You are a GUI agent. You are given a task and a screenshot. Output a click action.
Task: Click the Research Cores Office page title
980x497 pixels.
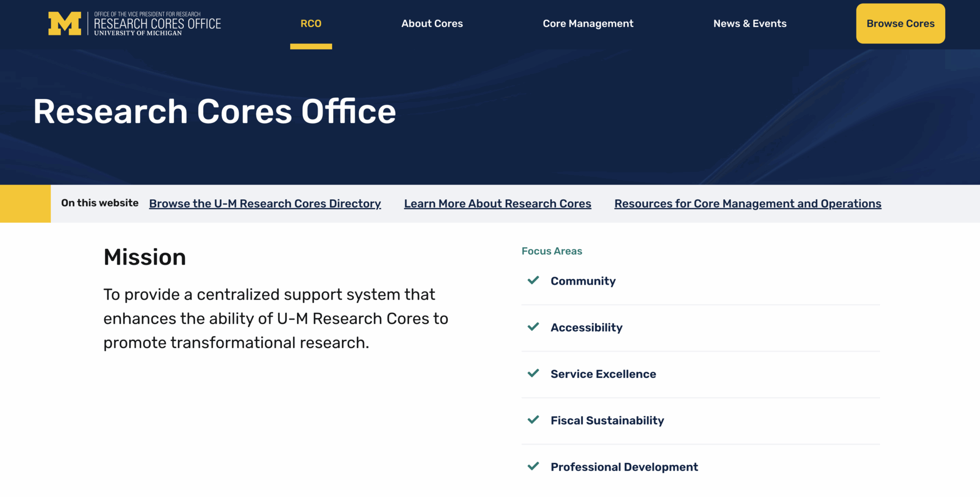[215, 112]
